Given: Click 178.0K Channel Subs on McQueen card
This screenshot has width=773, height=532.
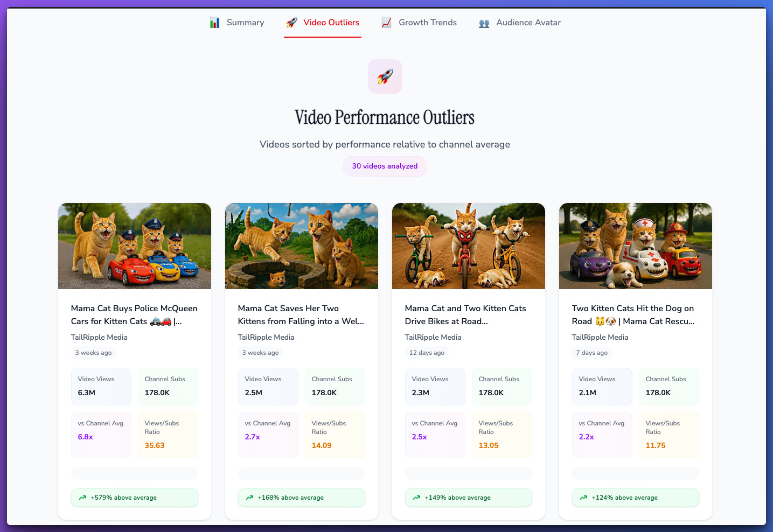Looking at the screenshot, I should (168, 387).
